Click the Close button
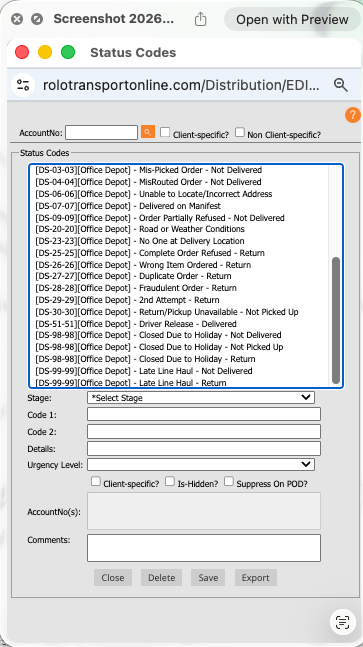Image resolution: width=363 pixels, height=647 pixels. tap(113, 578)
